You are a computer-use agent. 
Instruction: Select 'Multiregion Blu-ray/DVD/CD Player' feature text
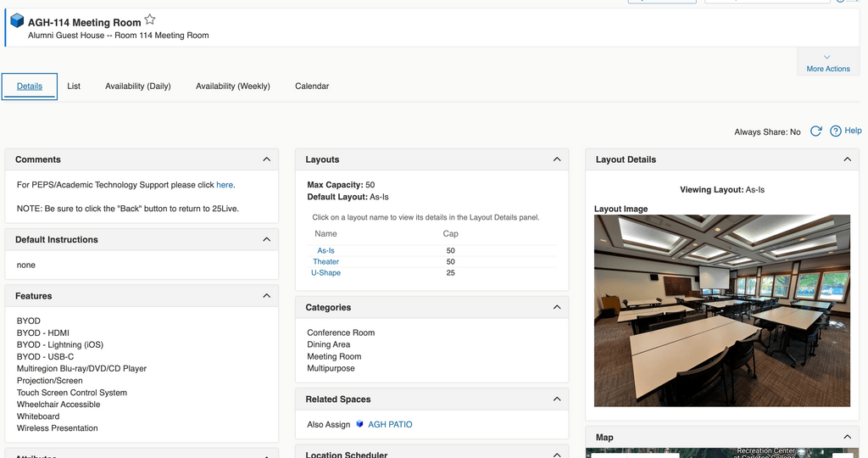click(81, 369)
